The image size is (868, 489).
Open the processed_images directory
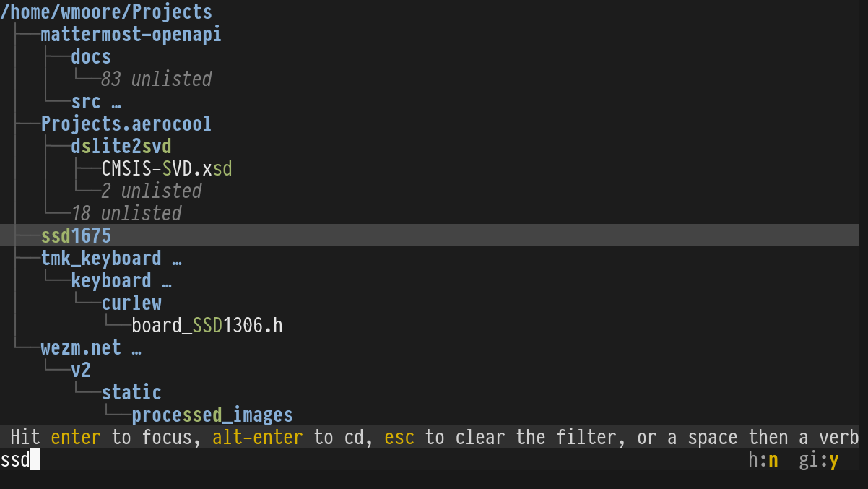(212, 415)
